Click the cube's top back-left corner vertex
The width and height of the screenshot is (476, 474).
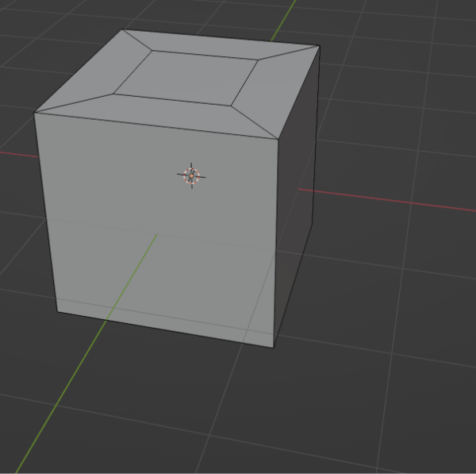[122, 30]
